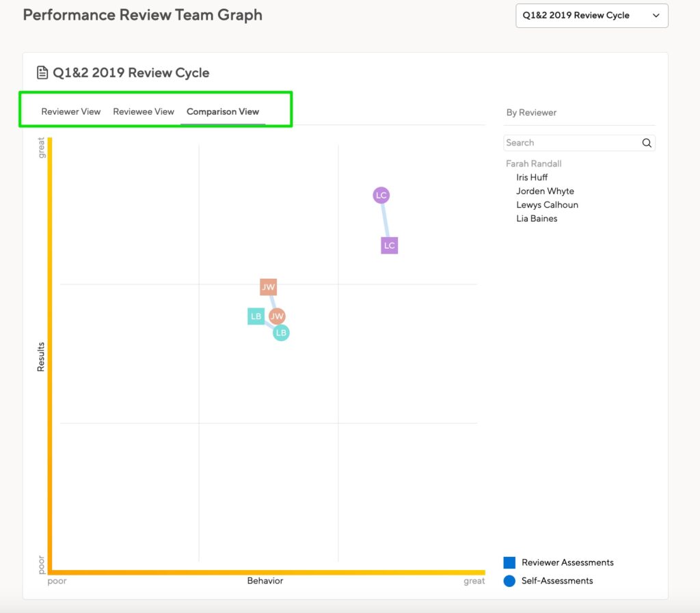
Task: Click the orange JW circle self-assessment marker
Action: coord(277,316)
